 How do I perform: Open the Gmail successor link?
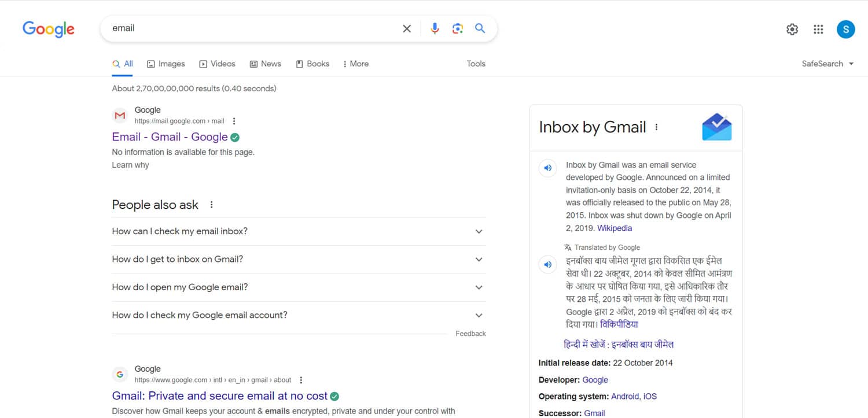coord(595,413)
